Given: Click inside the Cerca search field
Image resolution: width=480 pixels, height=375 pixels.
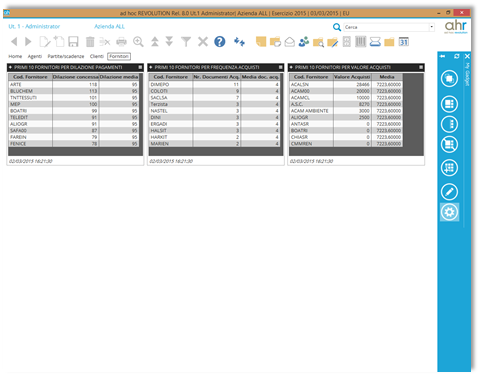Looking at the screenshot, I should (x=386, y=27).
